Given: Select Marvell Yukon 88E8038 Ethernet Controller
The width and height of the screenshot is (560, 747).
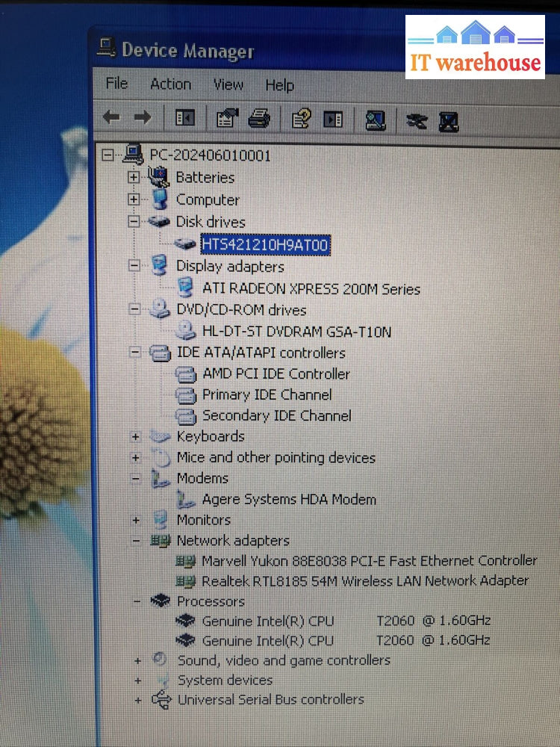Looking at the screenshot, I should [x=370, y=561].
